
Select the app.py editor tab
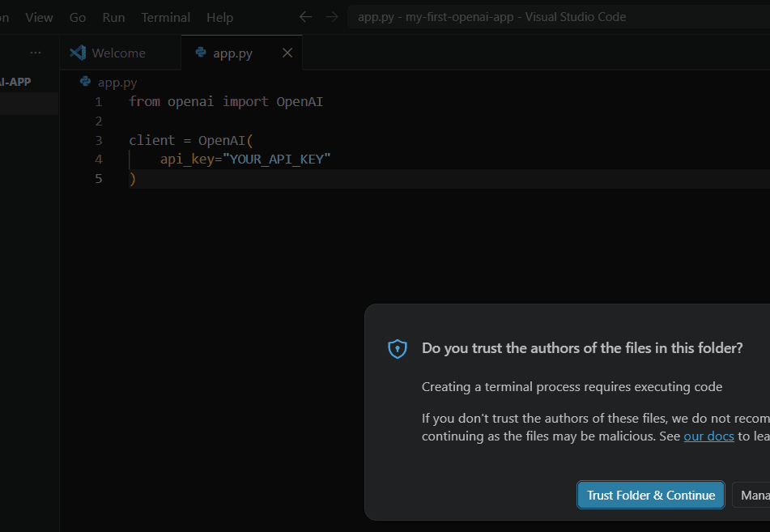pyautogui.click(x=241, y=53)
